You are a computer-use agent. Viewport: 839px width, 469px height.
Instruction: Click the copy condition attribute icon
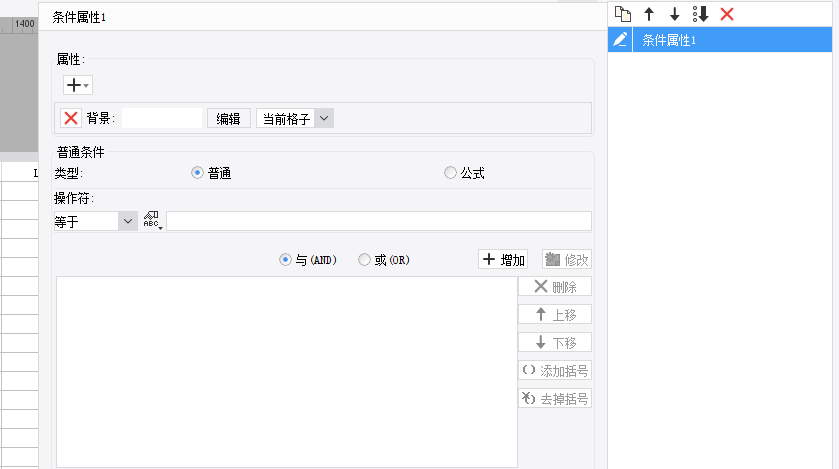(623, 14)
